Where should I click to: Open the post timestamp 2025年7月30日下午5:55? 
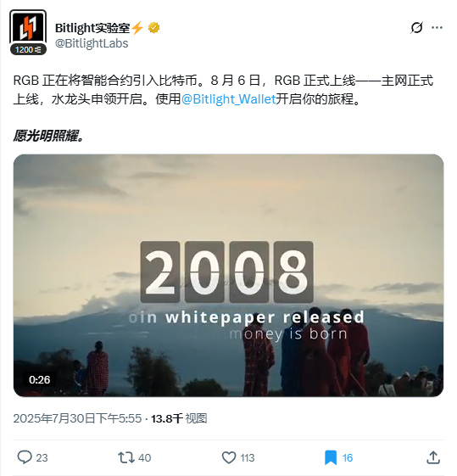pyautogui.click(x=77, y=418)
